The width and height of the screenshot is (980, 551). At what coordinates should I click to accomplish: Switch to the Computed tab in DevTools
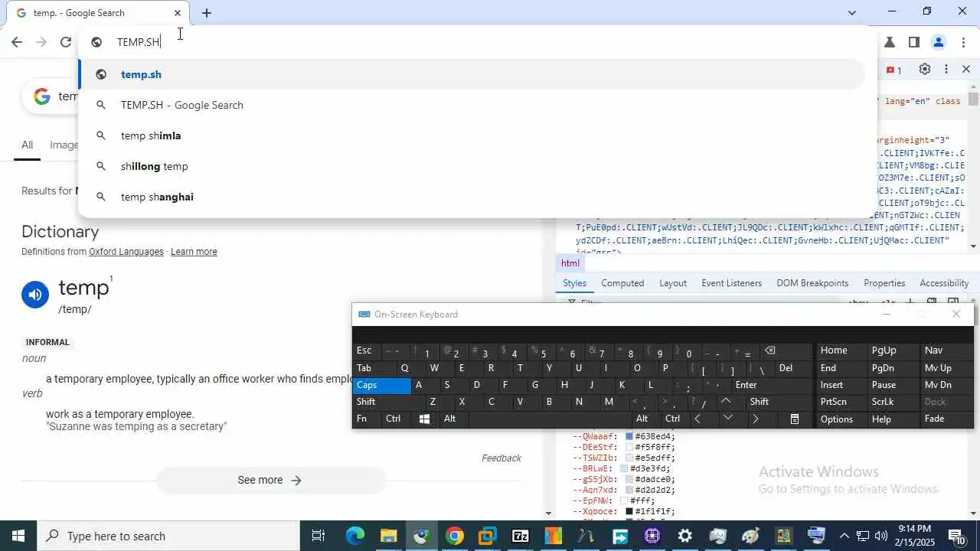622,283
